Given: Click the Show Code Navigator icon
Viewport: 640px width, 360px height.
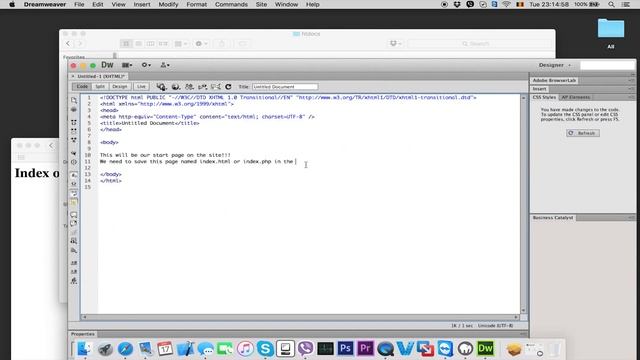Looking at the screenshot, I should [x=74, y=109].
